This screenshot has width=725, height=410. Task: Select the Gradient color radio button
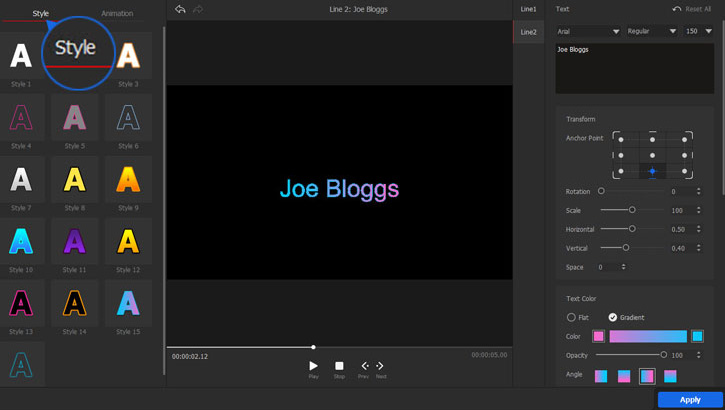pyautogui.click(x=613, y=317)
